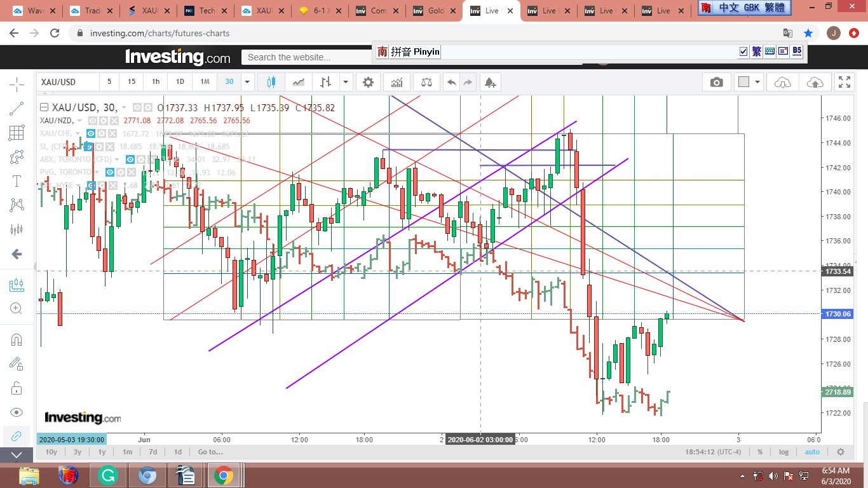
Task: Click the 1y date range button
Action: (x=102, y=452)
